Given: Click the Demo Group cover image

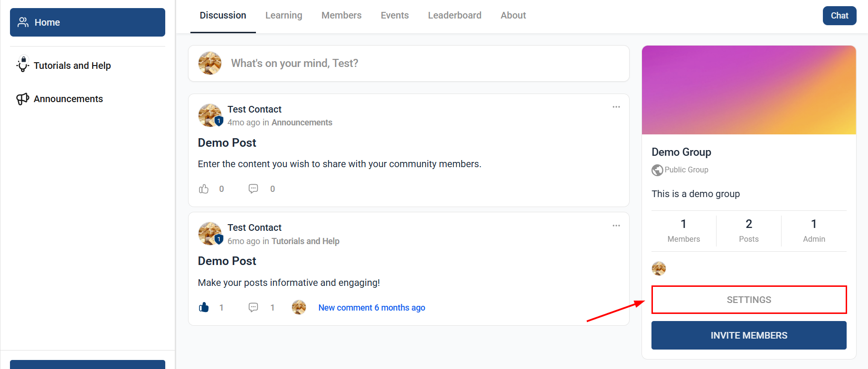Looking at the screenshot, I should click(749, 90).
